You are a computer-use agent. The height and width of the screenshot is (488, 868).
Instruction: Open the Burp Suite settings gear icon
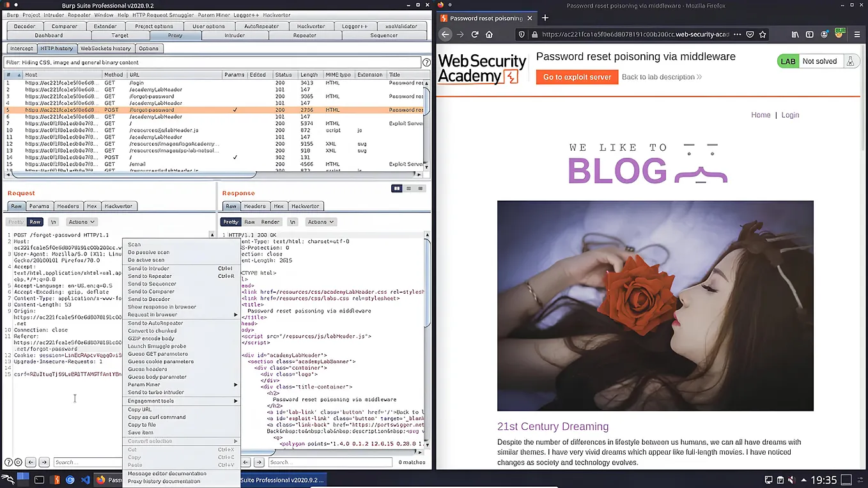18,462
